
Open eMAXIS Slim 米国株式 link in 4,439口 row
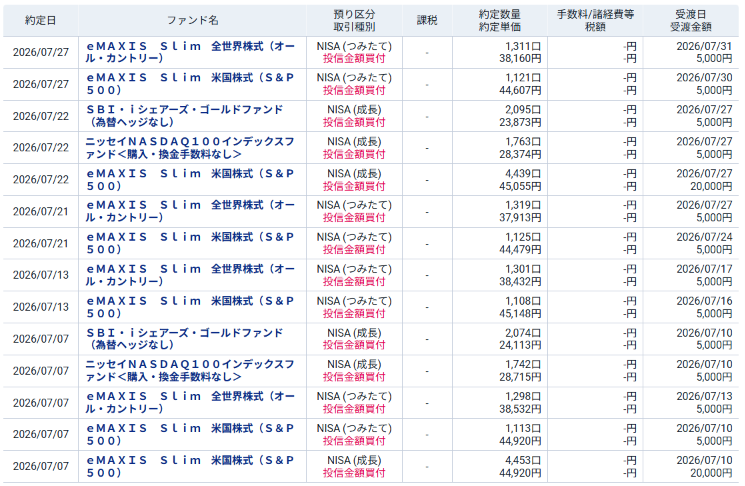pyautogui.click(x=190, y=180)
